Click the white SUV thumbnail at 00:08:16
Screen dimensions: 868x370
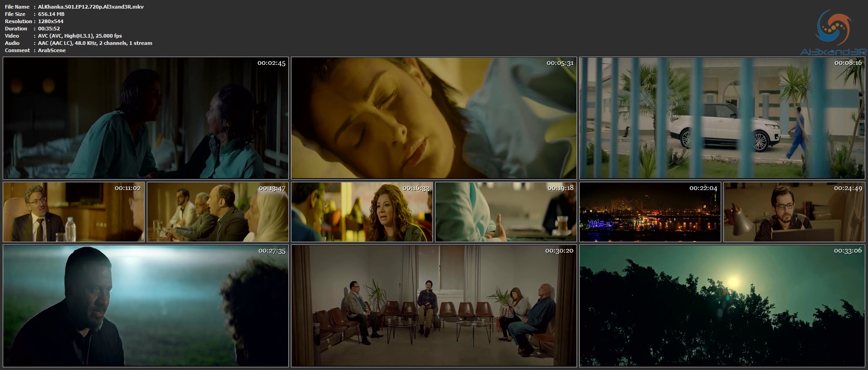722,118
